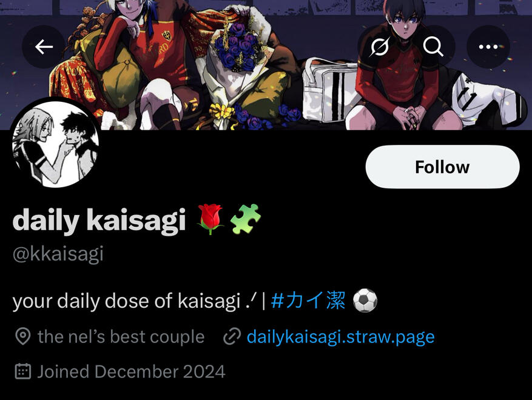Open the header banner image
Viewport: 532px width, 400px height.
point(266,65)
